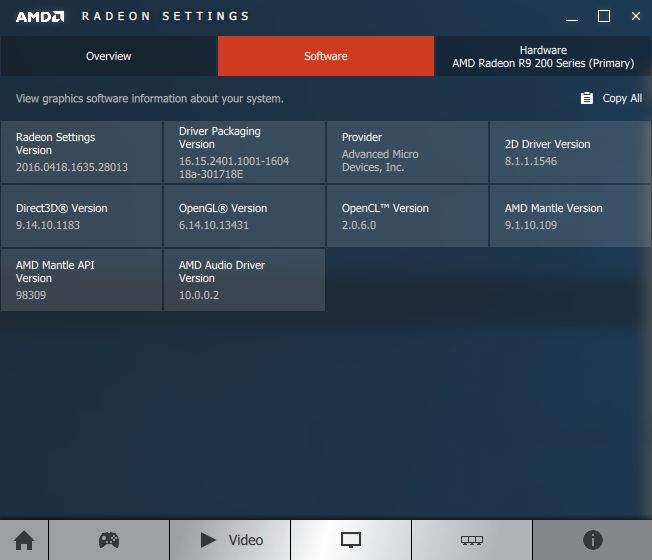
Task: Open the Video section
Action: 230,540
